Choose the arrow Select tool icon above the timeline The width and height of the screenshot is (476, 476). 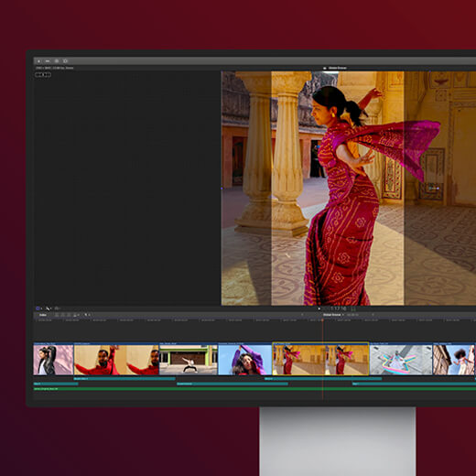pyautogui.click(x=48, y=308)
